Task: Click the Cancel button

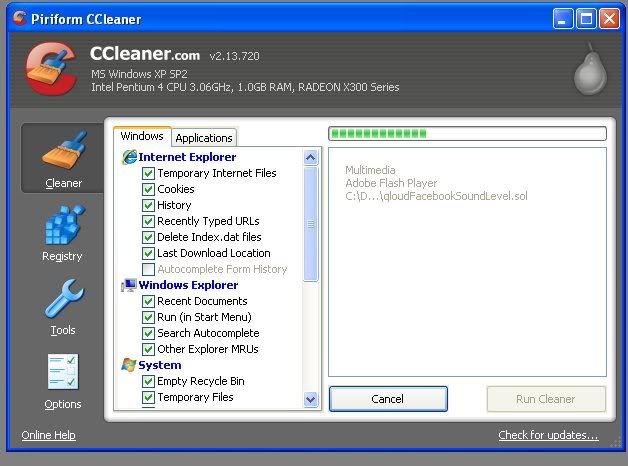Action: click(388, 399)
